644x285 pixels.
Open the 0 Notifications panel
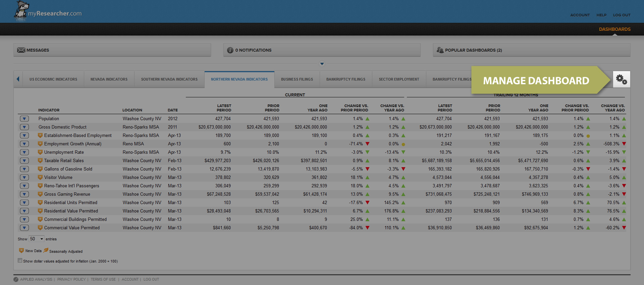(322, 50)
